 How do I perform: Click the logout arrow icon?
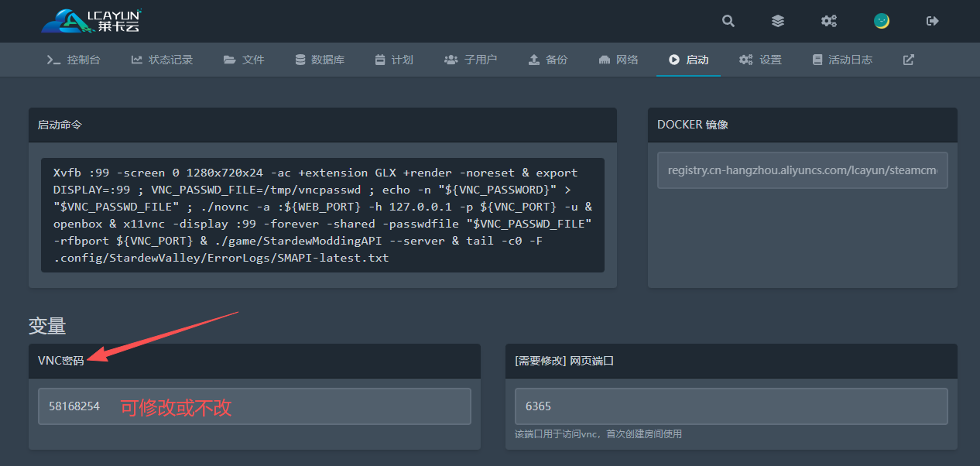point(933,21)
